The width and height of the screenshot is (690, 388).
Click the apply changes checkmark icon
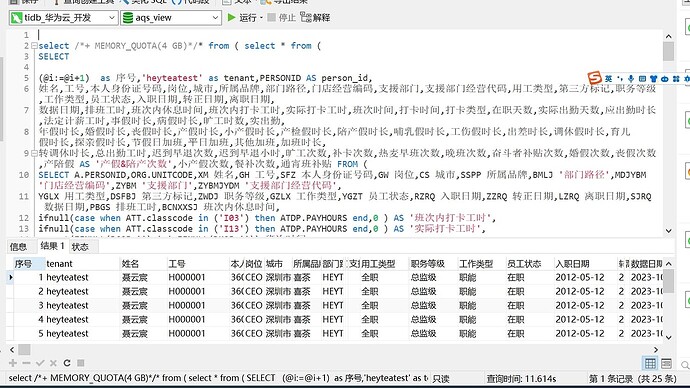click(40, 363)
